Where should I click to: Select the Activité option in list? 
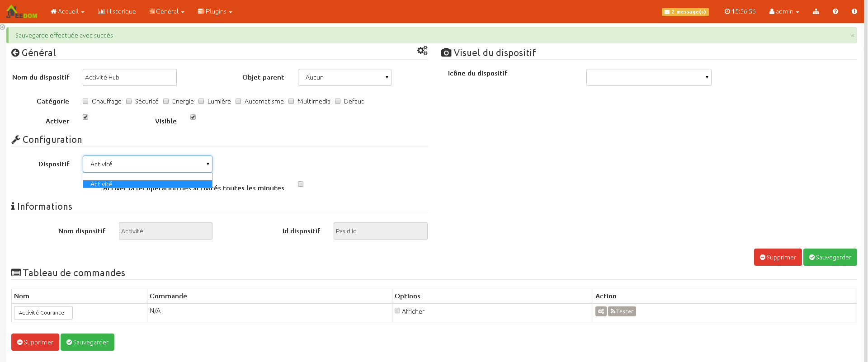point(147,184)
